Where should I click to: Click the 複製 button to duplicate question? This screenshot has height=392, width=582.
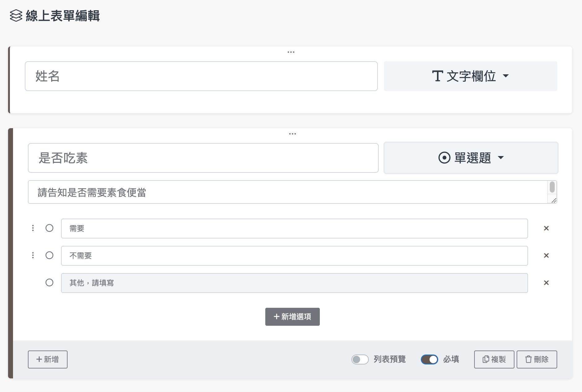click(x=494, y=359)
